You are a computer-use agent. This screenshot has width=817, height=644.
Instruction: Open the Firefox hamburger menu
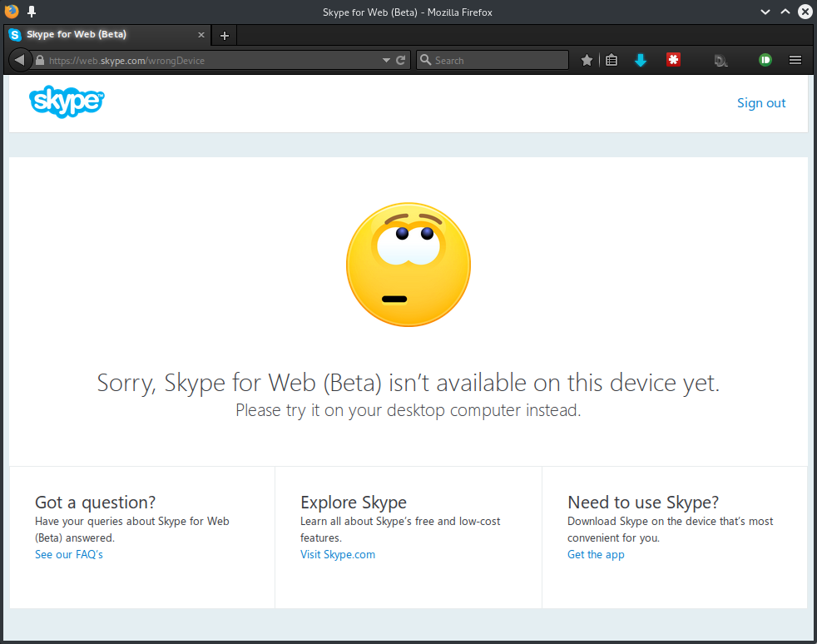click(x=795, y=61)
